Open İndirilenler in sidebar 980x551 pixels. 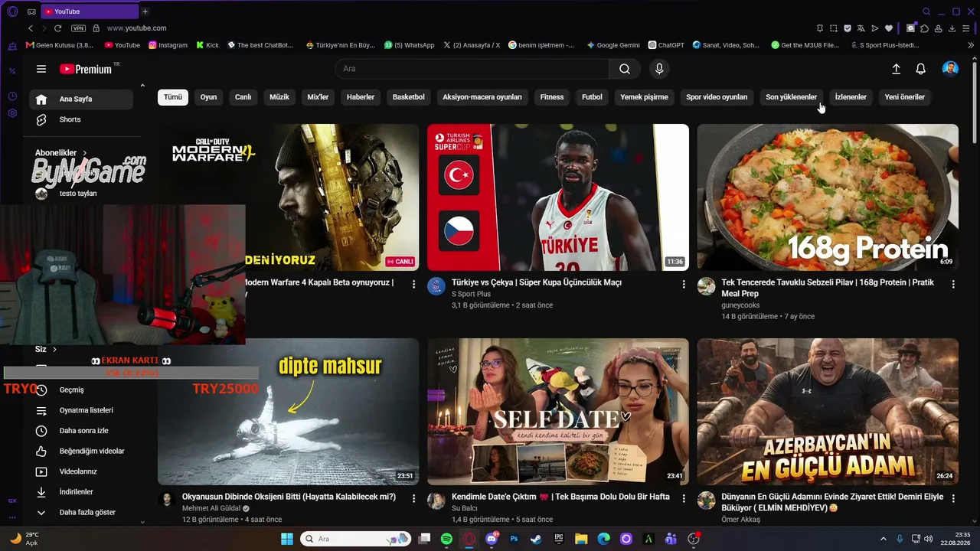81,492
